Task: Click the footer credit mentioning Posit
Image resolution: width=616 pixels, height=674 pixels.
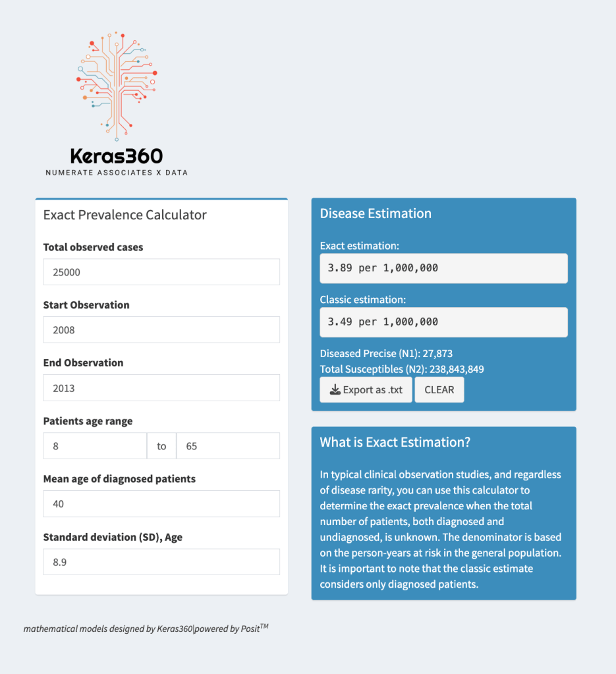Action: click(146, 629)
